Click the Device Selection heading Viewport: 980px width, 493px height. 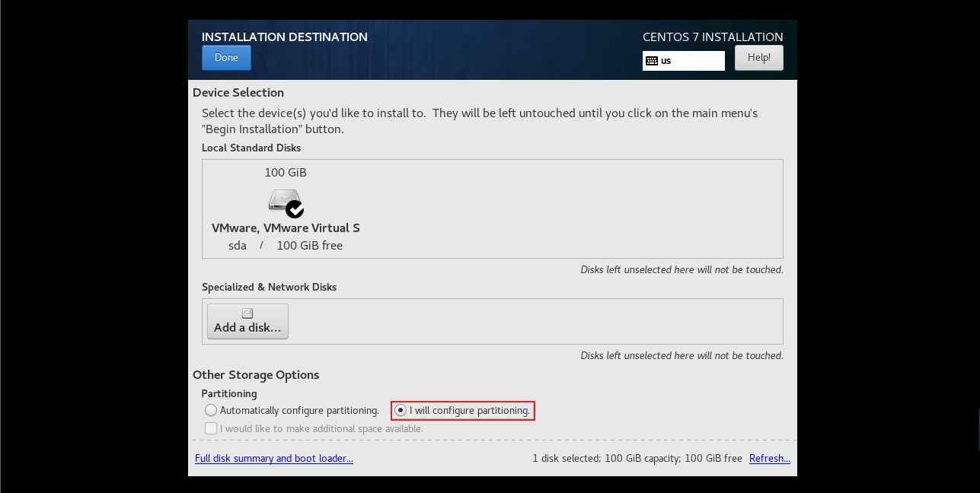(x=238, y=92)
